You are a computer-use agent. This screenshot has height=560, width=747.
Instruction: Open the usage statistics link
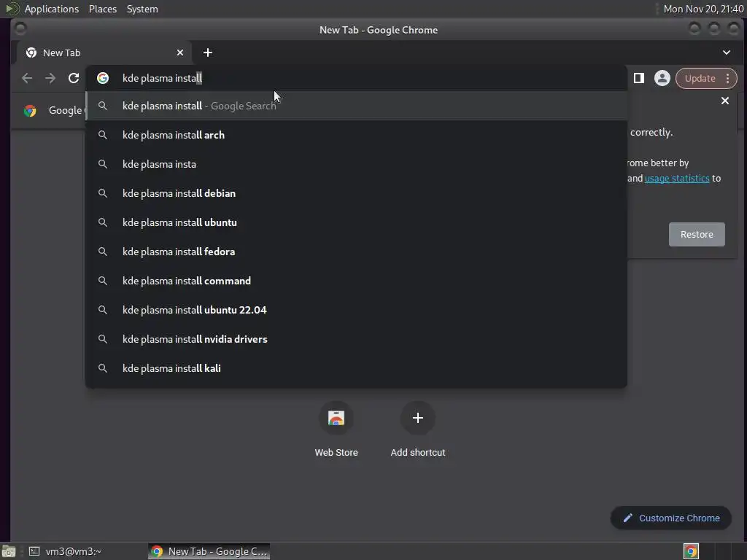pyautogui.click(x=676, y=178)
